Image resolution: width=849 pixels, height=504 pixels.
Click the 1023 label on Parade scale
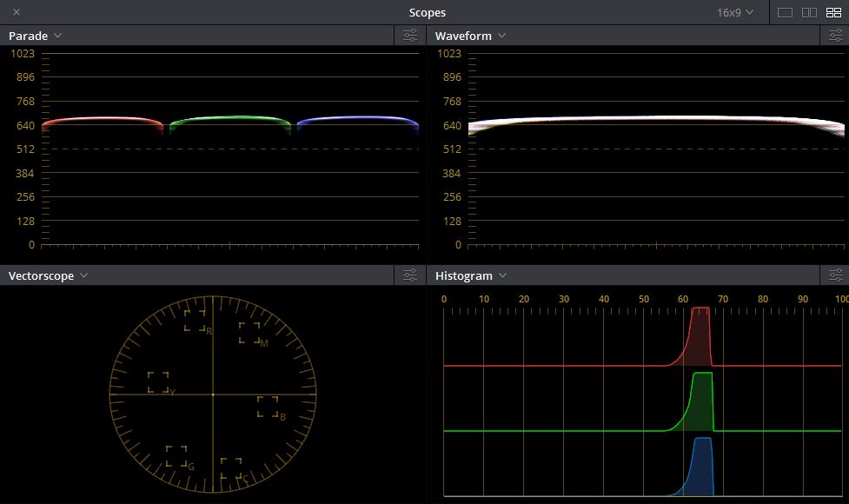23,53
